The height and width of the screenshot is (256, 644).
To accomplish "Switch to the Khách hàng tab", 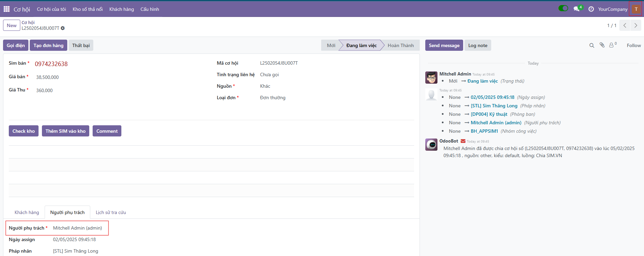I will [27, 212].
